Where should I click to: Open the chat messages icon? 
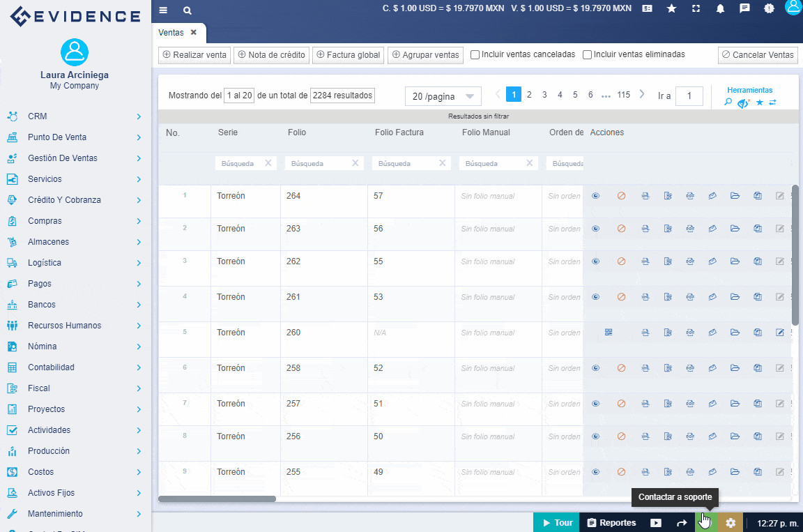744,10
